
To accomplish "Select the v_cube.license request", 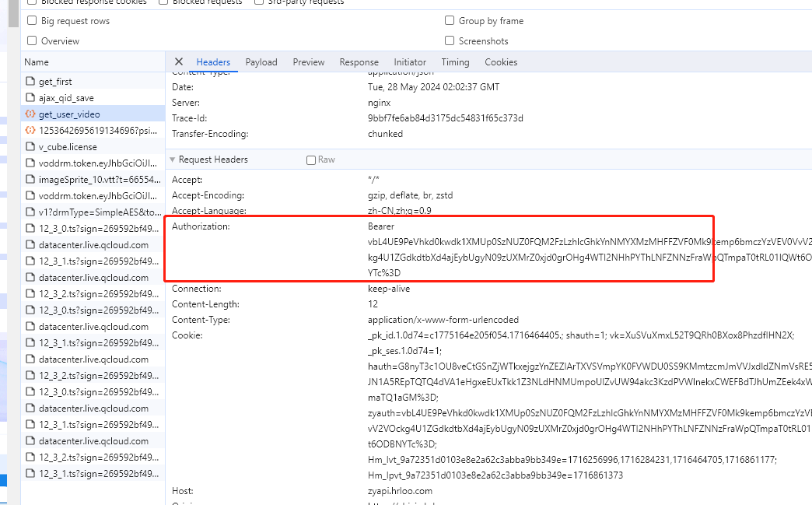I will [x=93, y=146].
